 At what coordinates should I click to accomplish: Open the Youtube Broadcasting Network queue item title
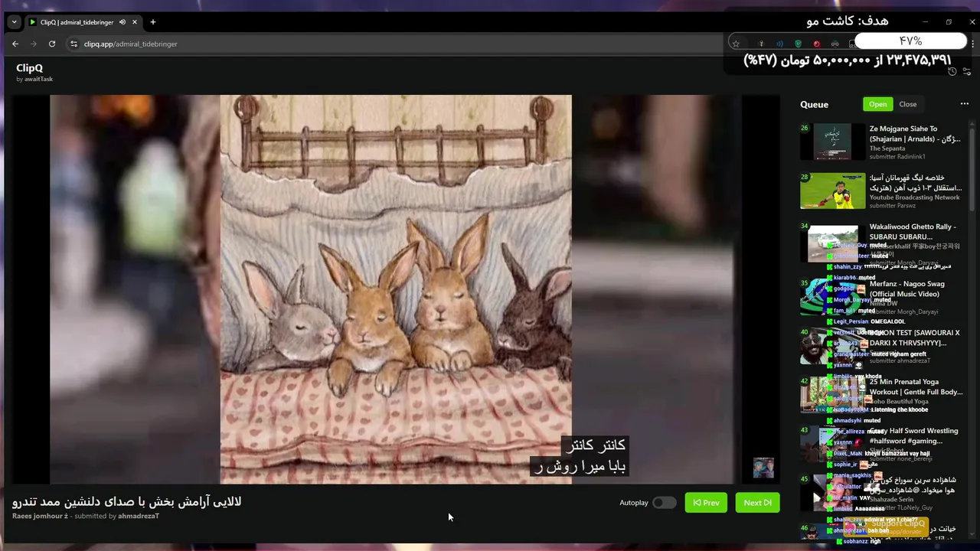(915, 183)
